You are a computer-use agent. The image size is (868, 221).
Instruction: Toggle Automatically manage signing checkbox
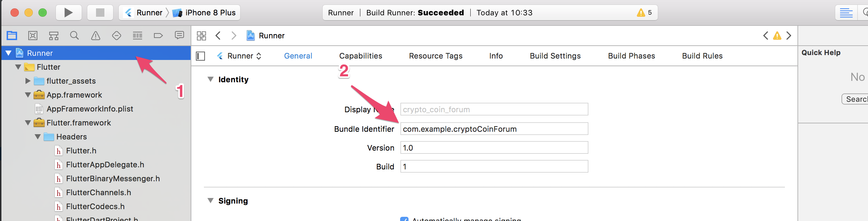click(404, 219)
